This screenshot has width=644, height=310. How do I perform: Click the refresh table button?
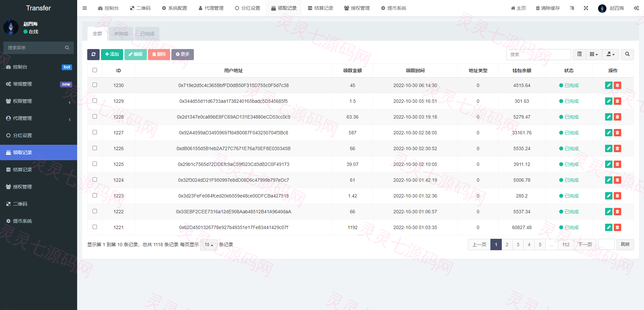(93, 54)
